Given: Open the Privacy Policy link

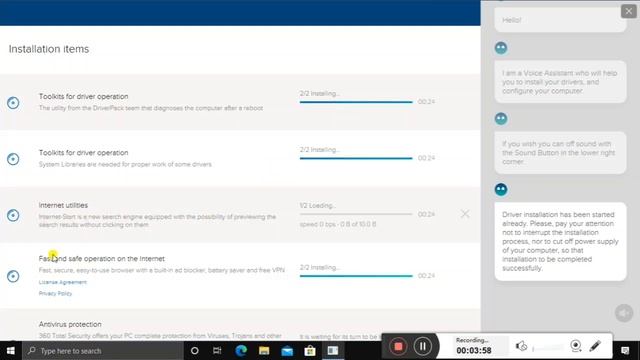Looking at the screenshot, I should [x=55, y=293].
